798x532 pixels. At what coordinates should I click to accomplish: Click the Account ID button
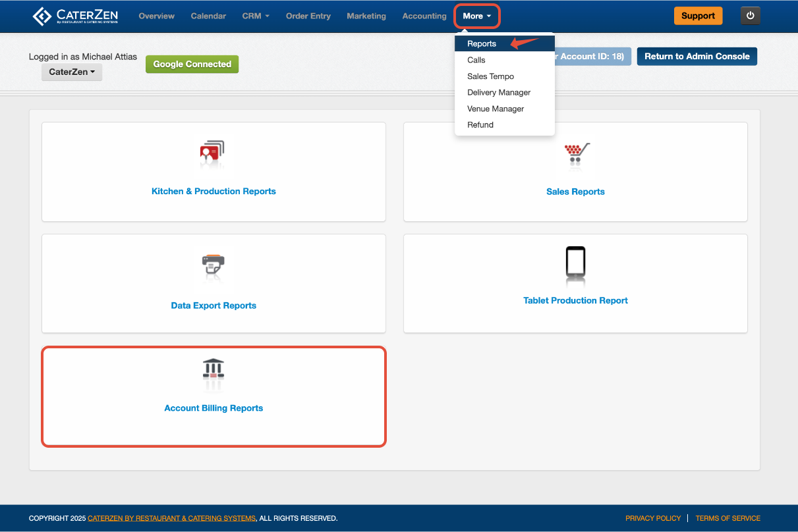pyautogui.click(x=593, y=56)
